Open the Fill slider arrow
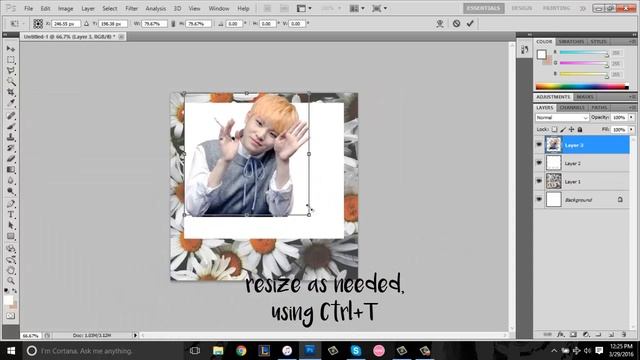640x360 pixels. tap(631, 129)
